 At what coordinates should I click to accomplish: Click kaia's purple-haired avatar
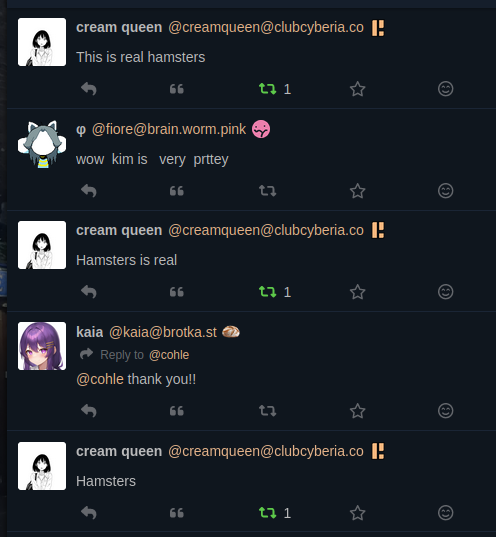pos(42,346)
